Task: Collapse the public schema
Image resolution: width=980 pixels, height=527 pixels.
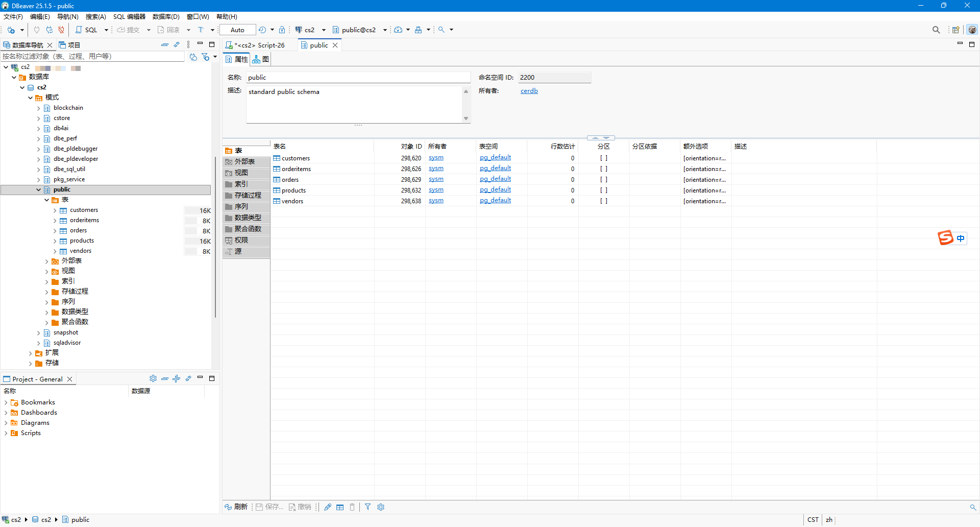Action: point(38,189)
